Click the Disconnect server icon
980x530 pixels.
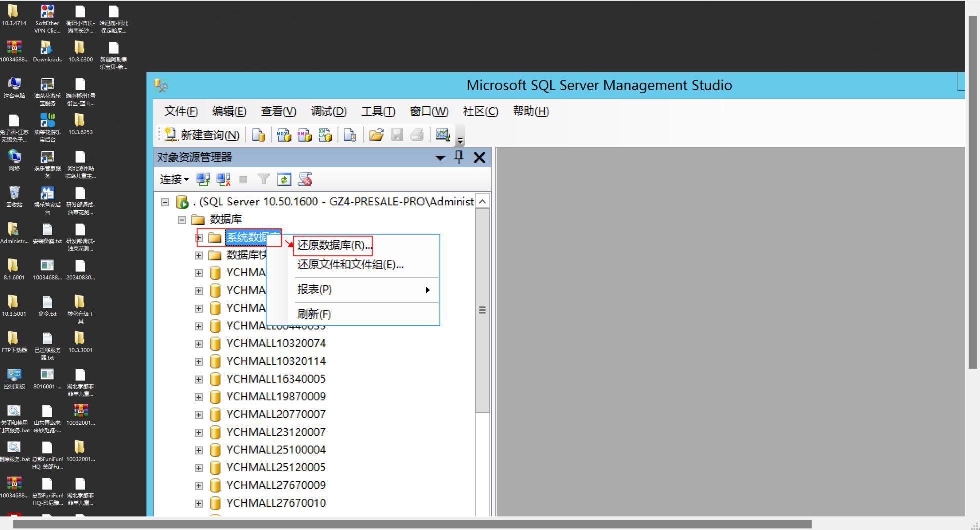point(223,179)
